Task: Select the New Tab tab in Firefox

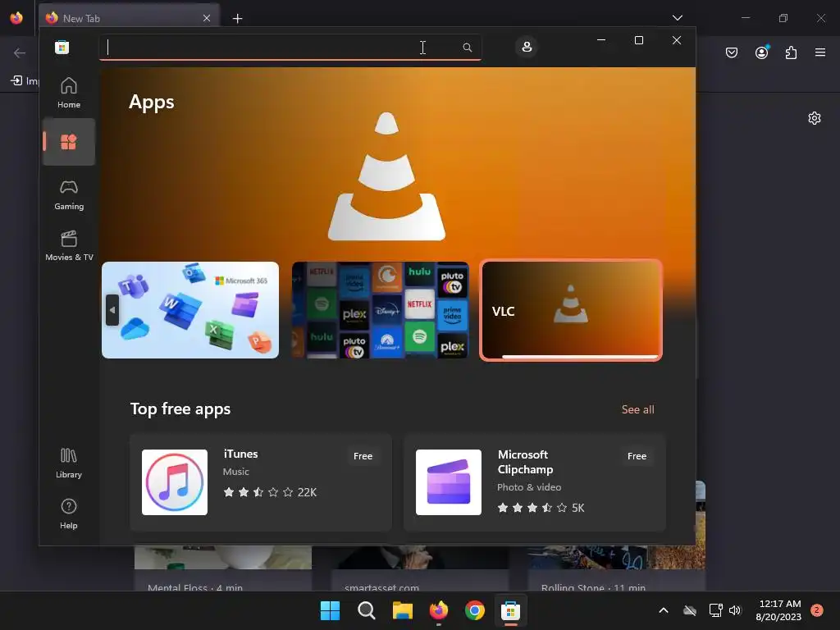Action: [129, 18]
